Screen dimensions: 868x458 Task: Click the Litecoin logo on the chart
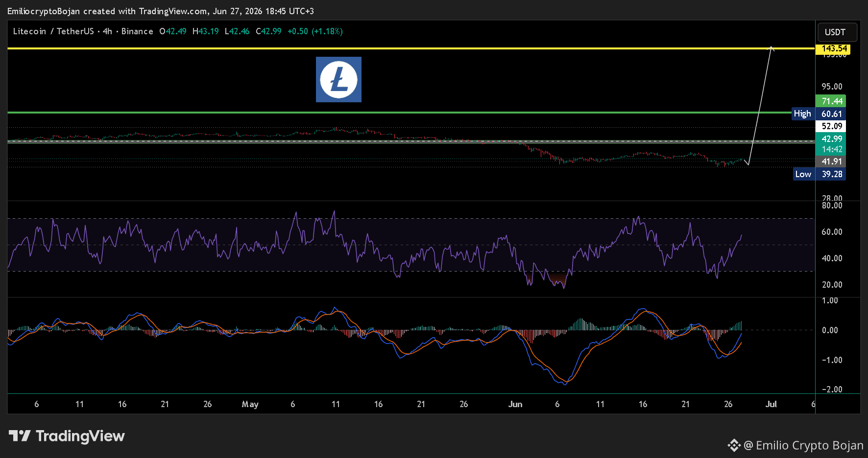pyautogui.click(x=338, y=79)
